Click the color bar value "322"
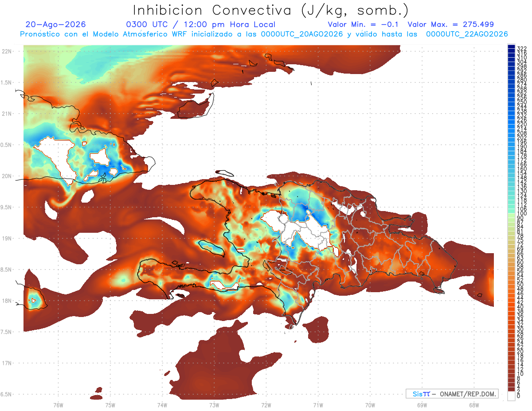The height and width of the screenshot is (411, 532). click(522, 48)
